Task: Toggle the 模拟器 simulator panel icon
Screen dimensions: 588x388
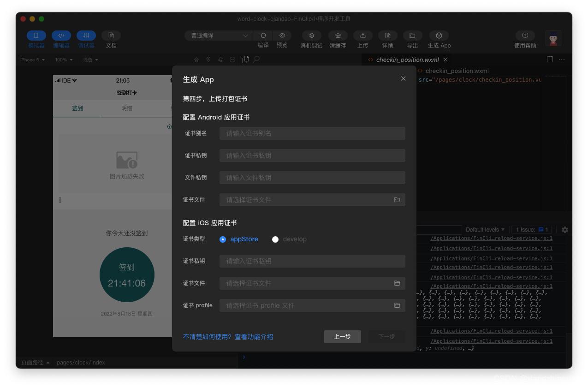Action: 36,36
